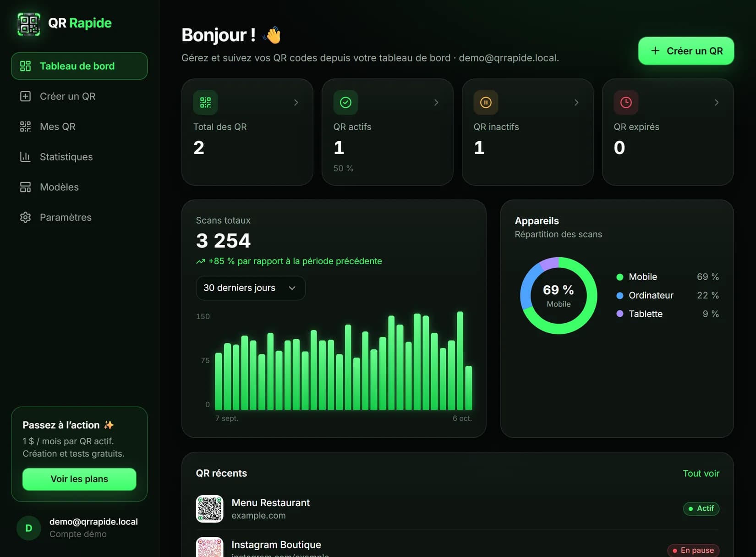Click the green Total des QR icon
The height and width of the screenshot is (557, 756).
tap(205, 102)
